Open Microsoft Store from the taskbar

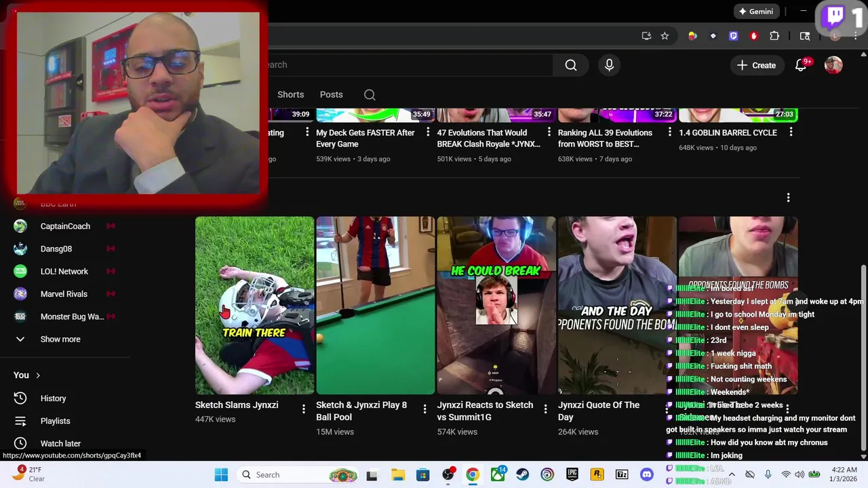tap(422, 475)
